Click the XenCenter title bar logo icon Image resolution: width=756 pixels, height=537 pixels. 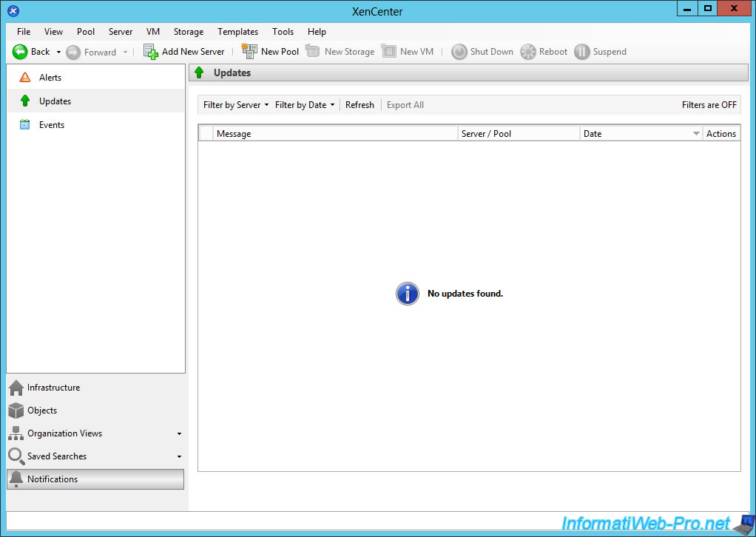click(x=13, y=10)
